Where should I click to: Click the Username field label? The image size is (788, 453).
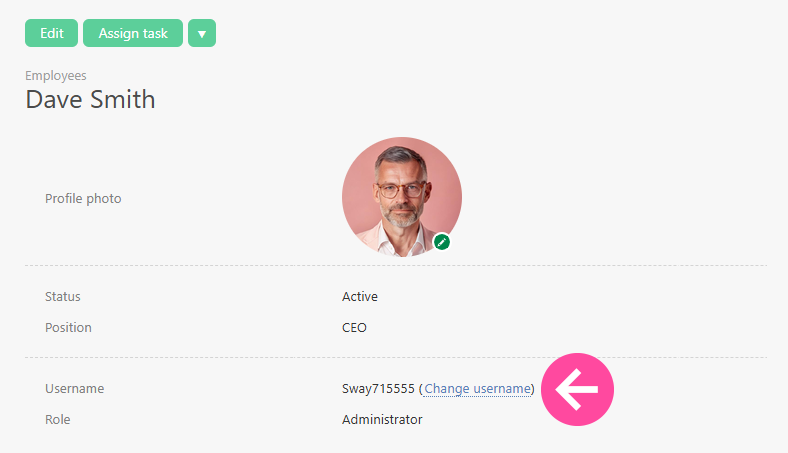click(x=74, y=389)
